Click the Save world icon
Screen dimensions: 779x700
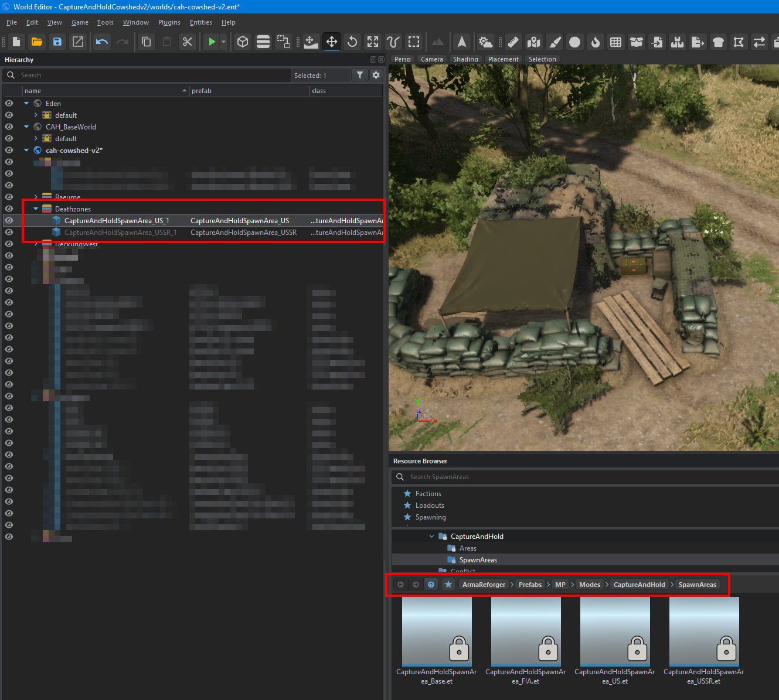57,42
